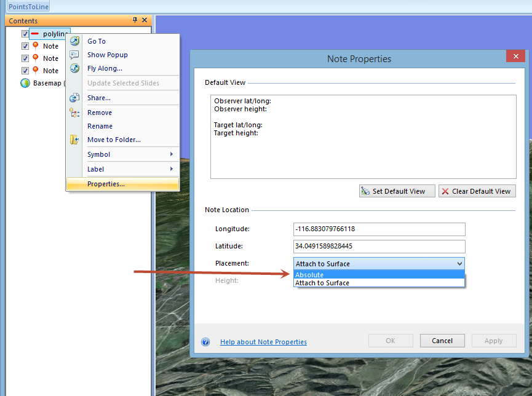The height and width of the screenshot is (396, 532).
Task: Select the PointsToLine tab
Action: point(28,6)
